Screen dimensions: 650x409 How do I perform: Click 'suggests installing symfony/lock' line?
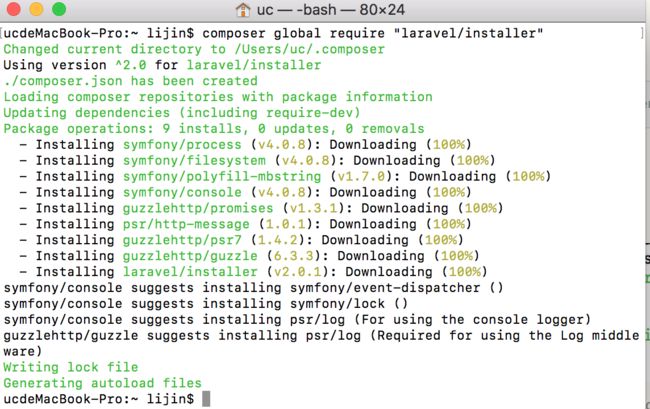click(x=206, y=304)
